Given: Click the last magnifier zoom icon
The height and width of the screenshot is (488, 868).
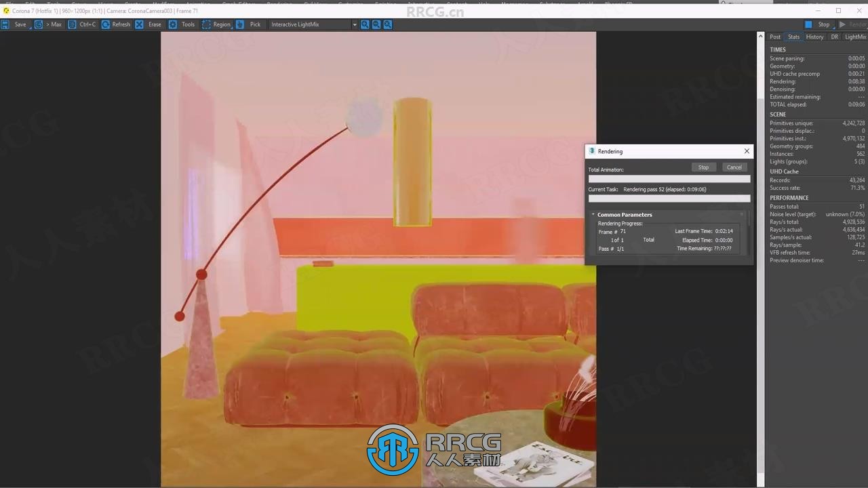Looking at the screenshot, I should [x=388, y=24].
